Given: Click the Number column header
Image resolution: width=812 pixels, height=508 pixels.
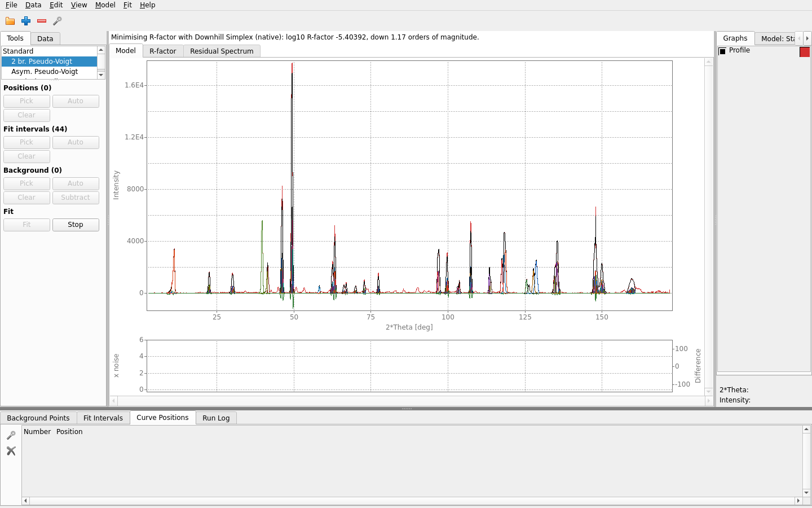Looking at the screenshot, I should pos(37,432).
